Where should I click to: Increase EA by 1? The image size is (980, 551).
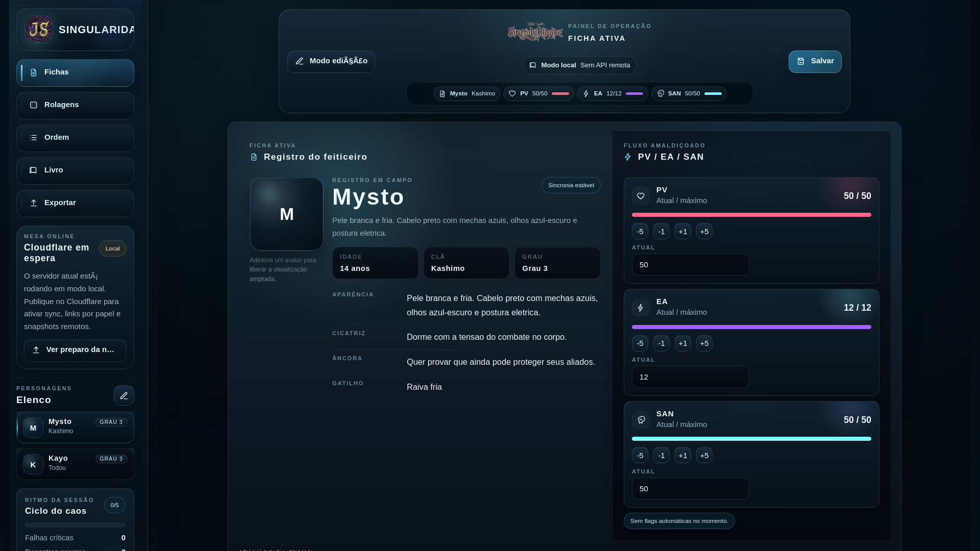(x=683, y=343)
